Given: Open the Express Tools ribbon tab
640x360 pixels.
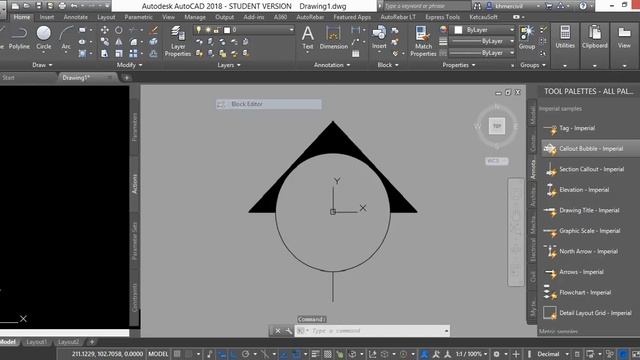Looking at the screenshot, I should coord(442,17).
